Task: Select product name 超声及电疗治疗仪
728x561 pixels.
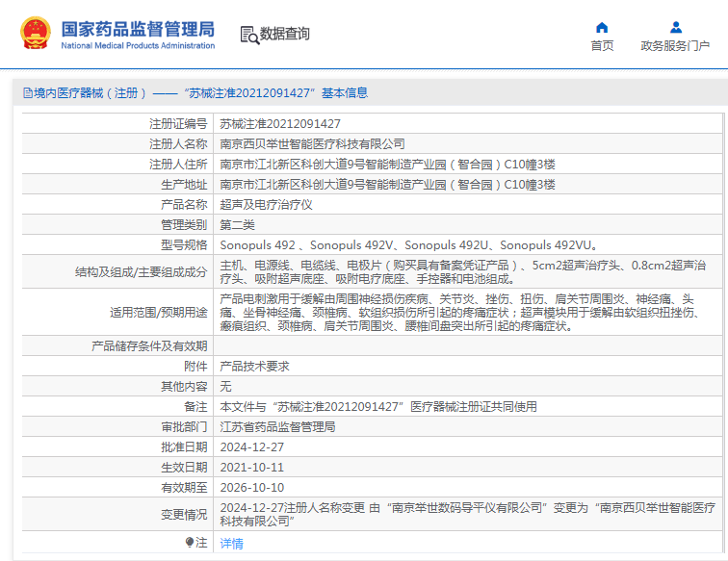Action: [x=266, y=205]
